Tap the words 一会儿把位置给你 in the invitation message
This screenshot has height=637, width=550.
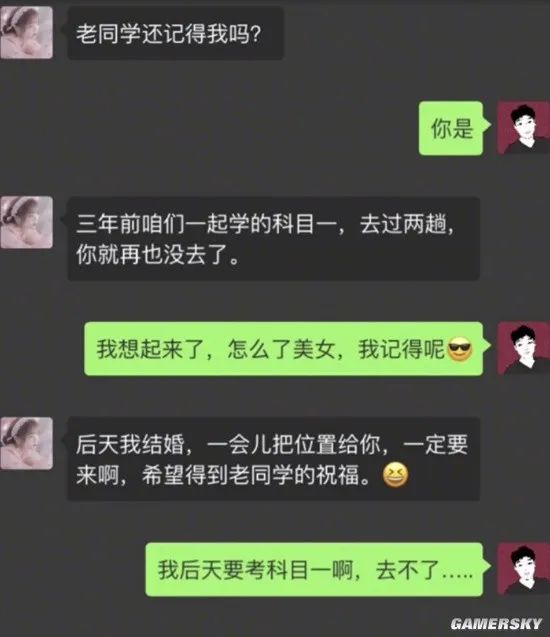point(294,444)
